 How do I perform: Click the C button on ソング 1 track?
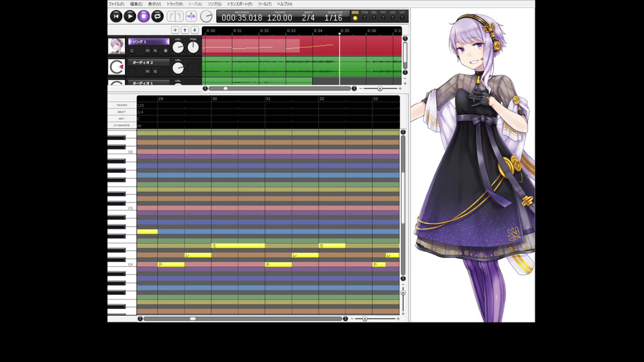[x=132, y=50]
